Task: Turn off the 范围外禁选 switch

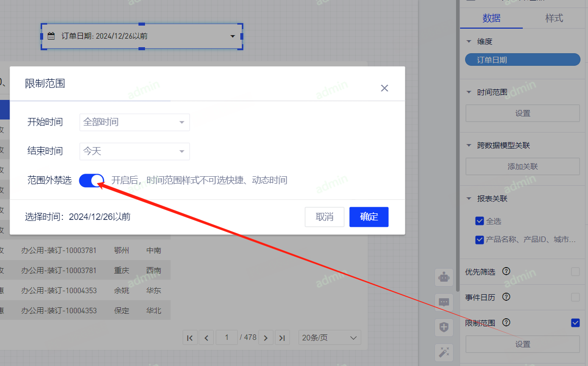Action: pos(91,180)
